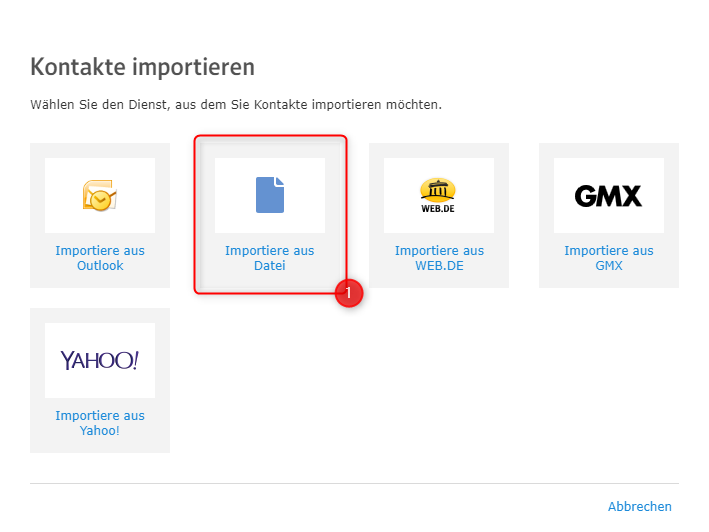Open the 'Importiere aus Outlook' link

click(x=100, y=258)
